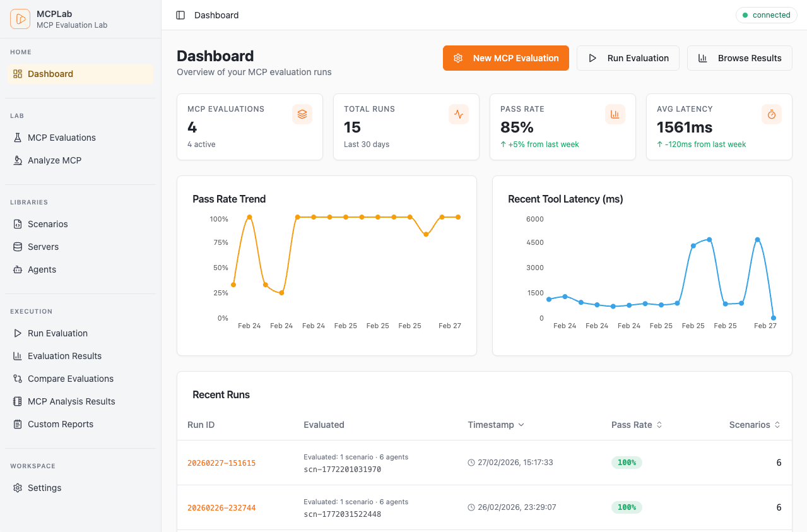Click the New MCP Evaluation button
This screenshot has width=807, height=532.
click(505, 57)
